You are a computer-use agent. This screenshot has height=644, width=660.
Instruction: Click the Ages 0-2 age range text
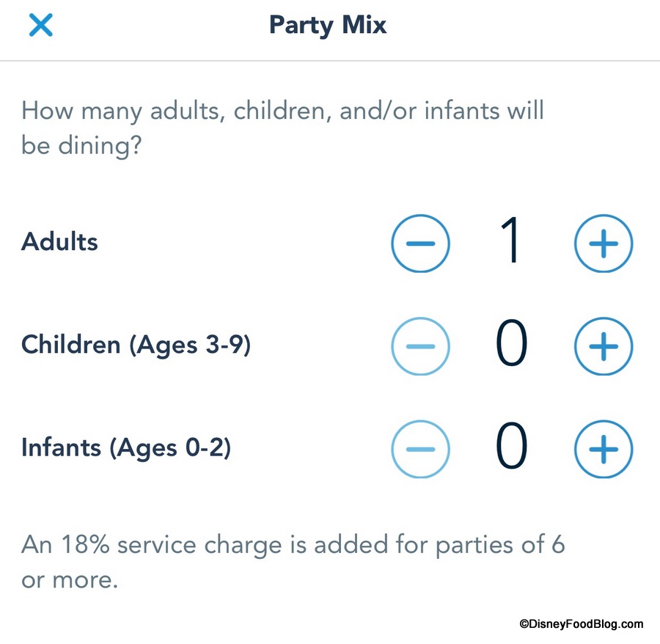click(170, 447)
